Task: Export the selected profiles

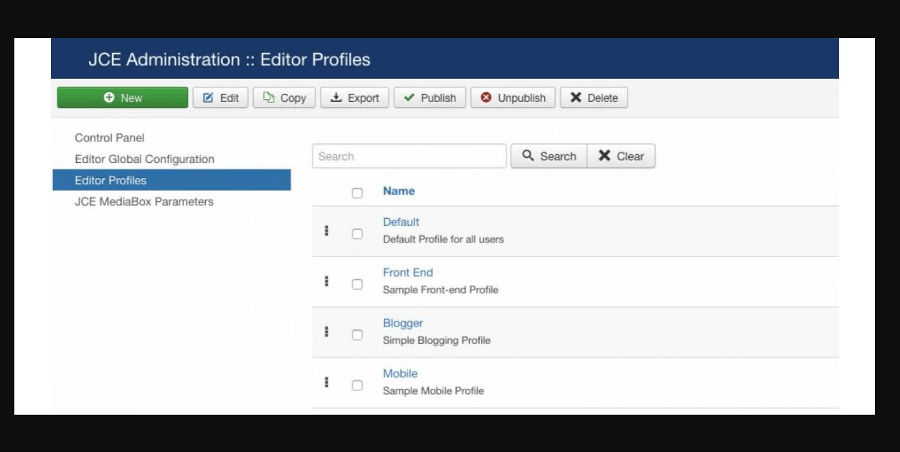Action: pos(354,98)
